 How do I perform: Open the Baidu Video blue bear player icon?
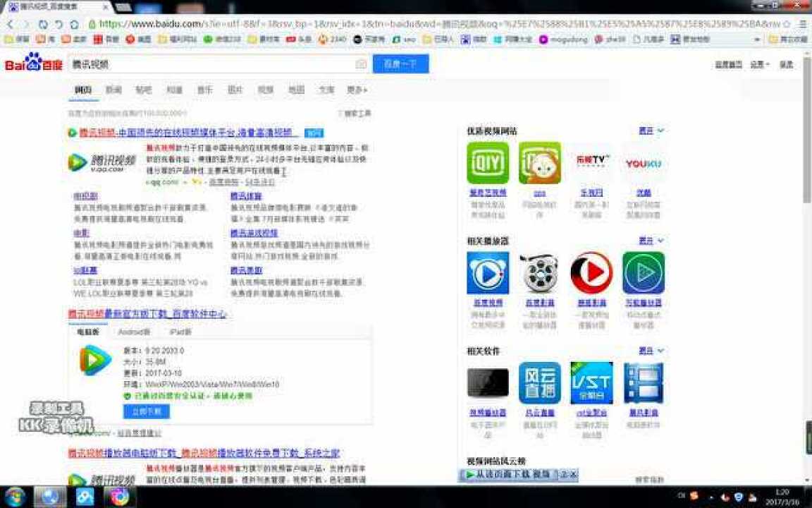(487, 273)
